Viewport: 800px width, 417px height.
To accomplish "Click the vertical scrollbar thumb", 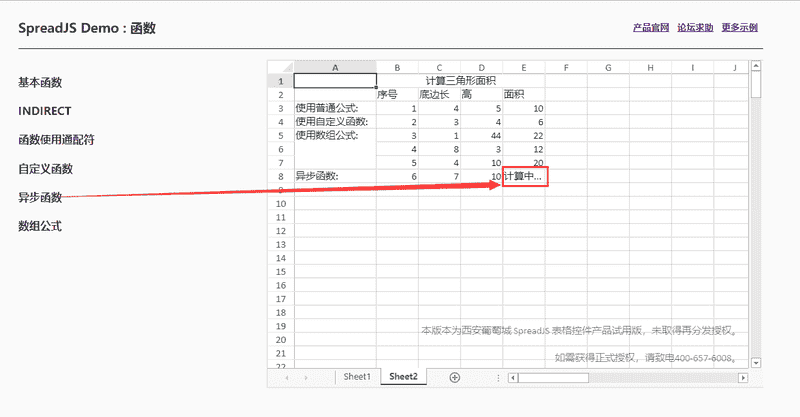I will [x=756, y=84].
